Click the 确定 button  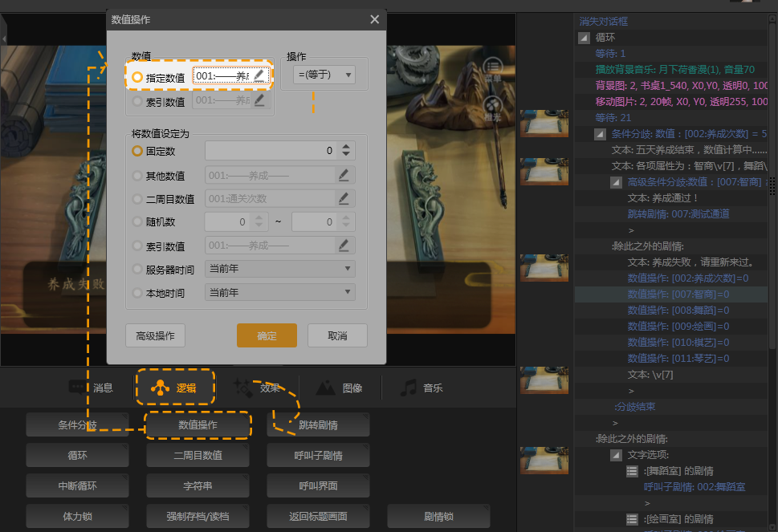tap(267, 335)
